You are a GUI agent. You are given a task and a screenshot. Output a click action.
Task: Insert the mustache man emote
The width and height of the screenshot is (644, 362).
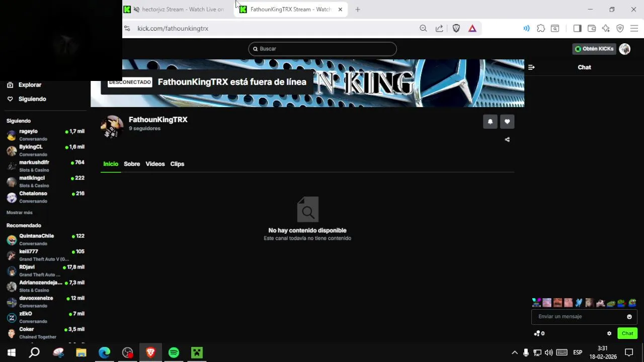tap(557, 303)
